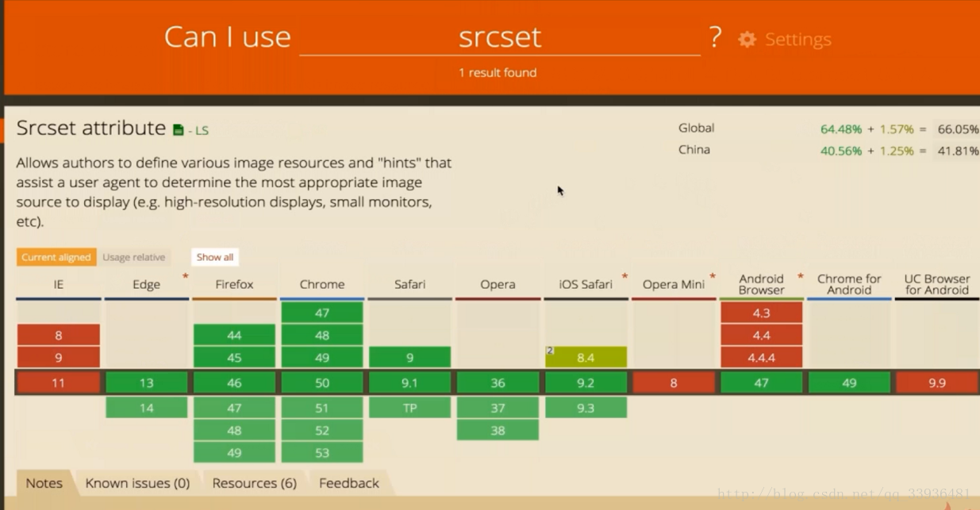The width and height of the screenshot is (980, 510).
Task: Open the Feedback tab
Action: coord(349,483)
